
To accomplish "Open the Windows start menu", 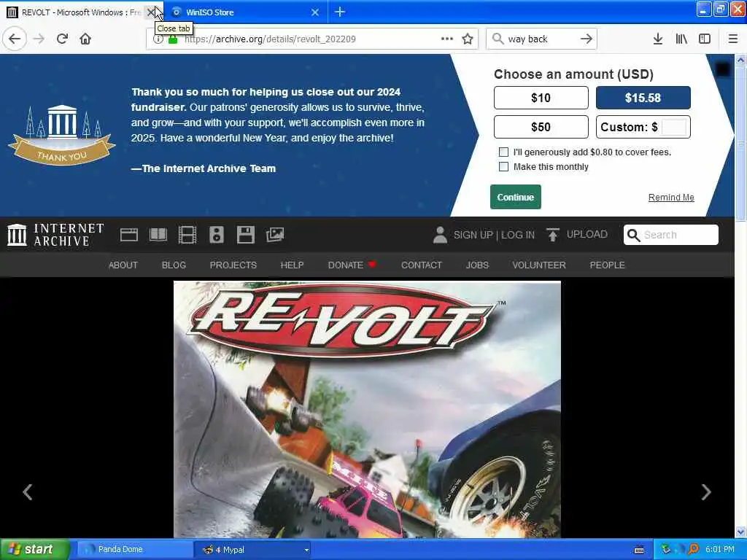I will pyautogui.click(x=35, y=550).
